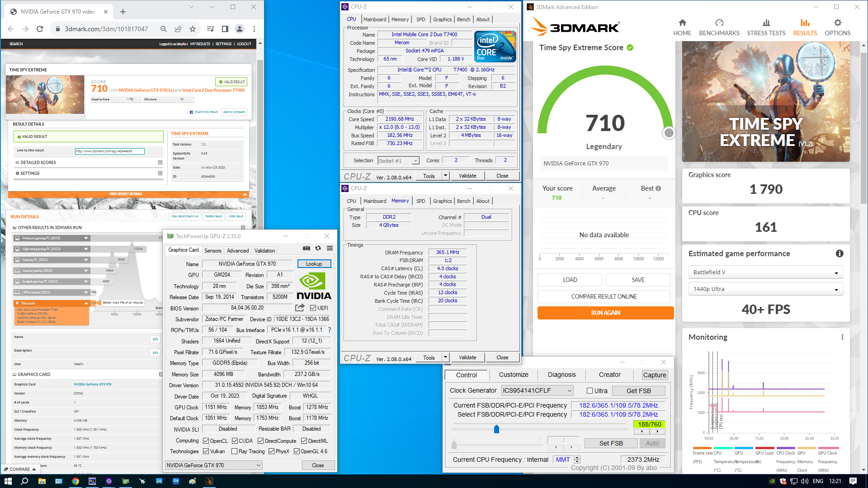Image resolution: width=868 pixels, height=488 pixels.
Task: Toggle the DirectML checkbox
Action: pos(304,441)
